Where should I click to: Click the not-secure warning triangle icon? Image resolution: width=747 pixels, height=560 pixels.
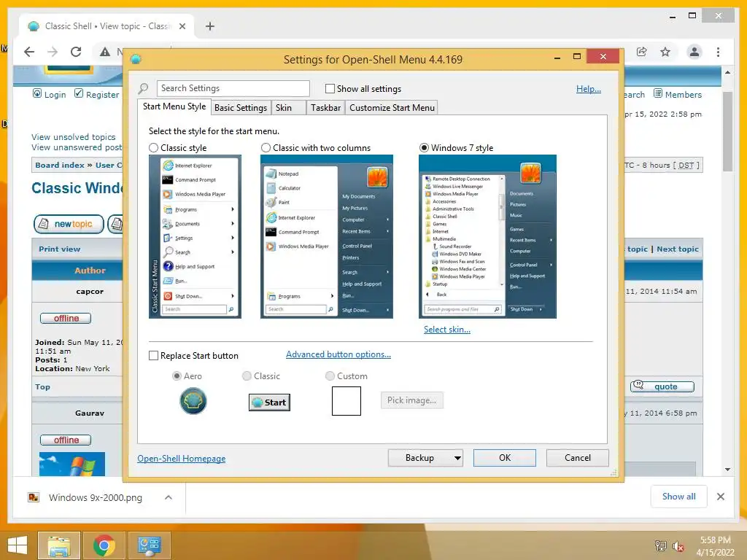pos(105,52)
